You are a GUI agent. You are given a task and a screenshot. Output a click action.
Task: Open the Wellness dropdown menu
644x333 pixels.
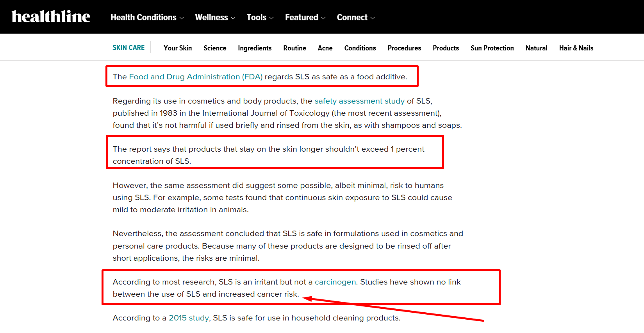click(x=215, y=18)
